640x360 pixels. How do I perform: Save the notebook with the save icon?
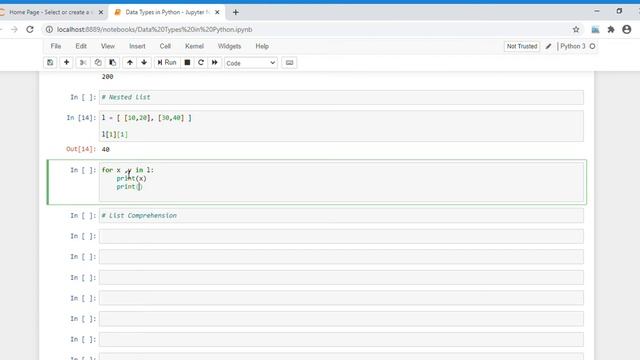point(50,63)
